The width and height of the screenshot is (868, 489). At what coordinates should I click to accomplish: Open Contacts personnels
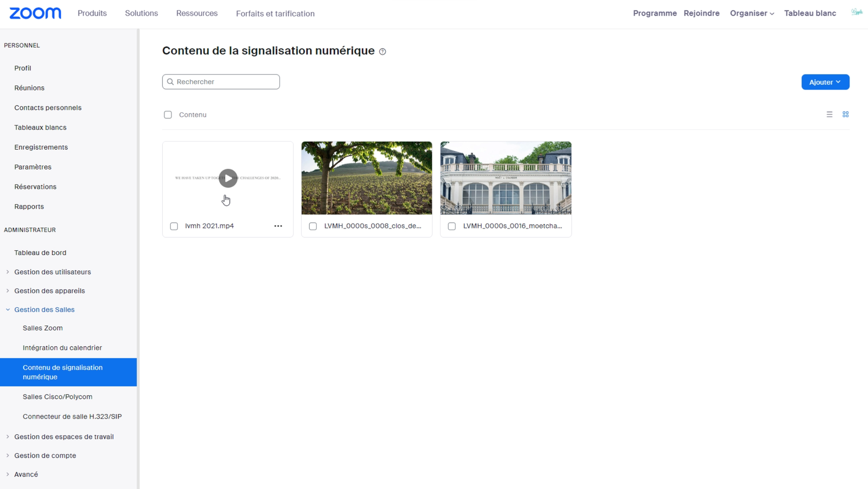click(48, 107)
